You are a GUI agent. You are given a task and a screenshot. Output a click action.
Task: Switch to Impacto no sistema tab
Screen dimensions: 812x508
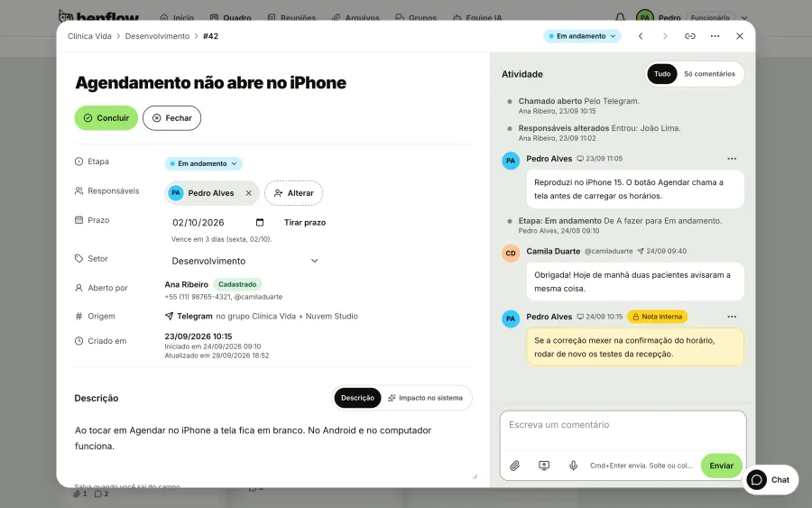(x=425, y=398)
